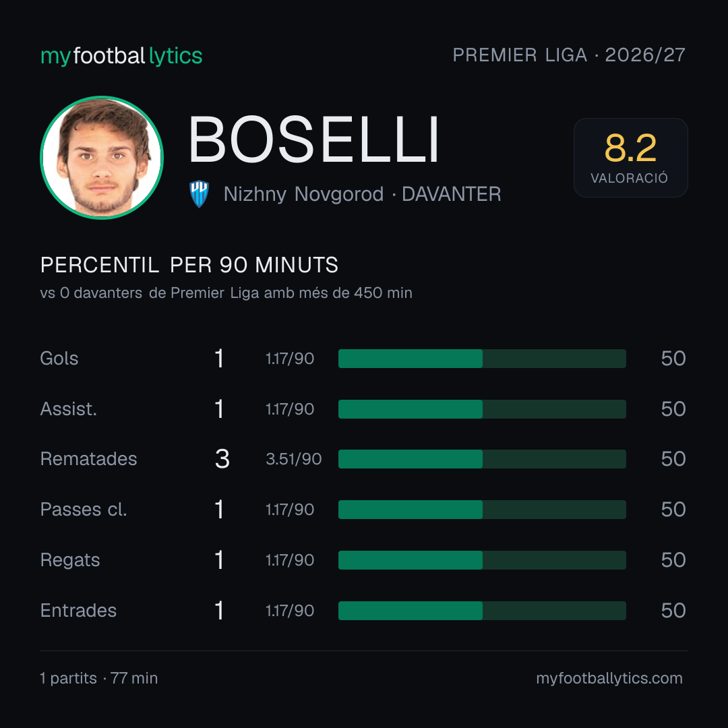This screenshot has height=728, width=728.
Task: Click the Gols percentile bar
Action: pyautogui.click(x=482, y=359)
